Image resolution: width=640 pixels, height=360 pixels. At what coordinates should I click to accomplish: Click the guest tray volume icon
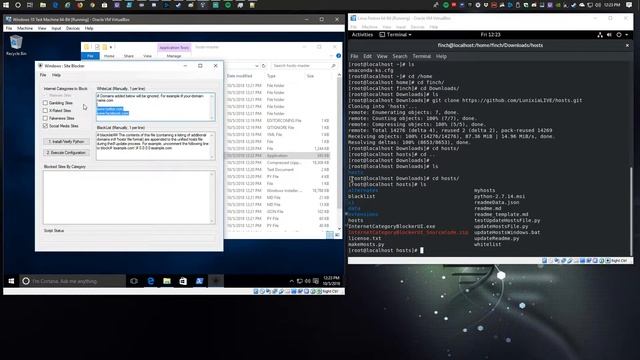(308, 281)
